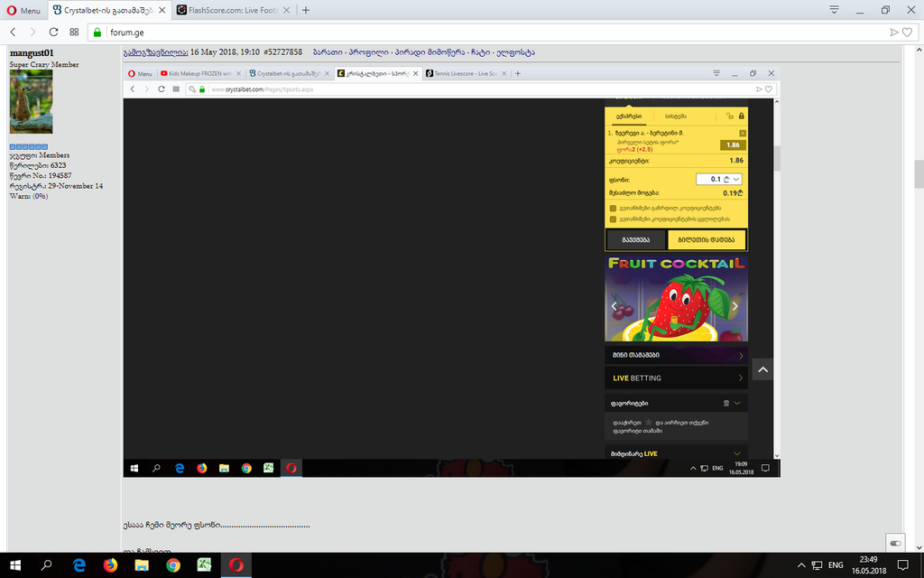The image size is (924, 578).
Task: Toggle the open-padlock icon in the betslip header
Action: click(x=729, y=117)
